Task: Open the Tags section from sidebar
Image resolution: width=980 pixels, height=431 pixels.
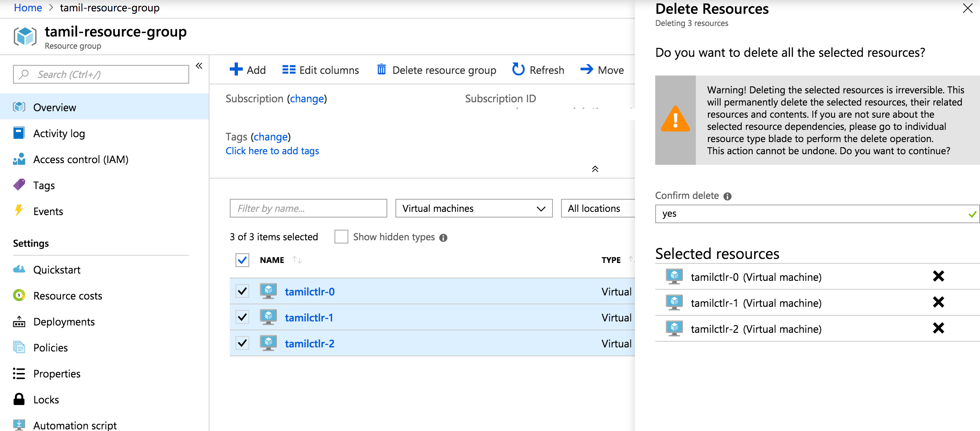Action: tap(44, 185)
